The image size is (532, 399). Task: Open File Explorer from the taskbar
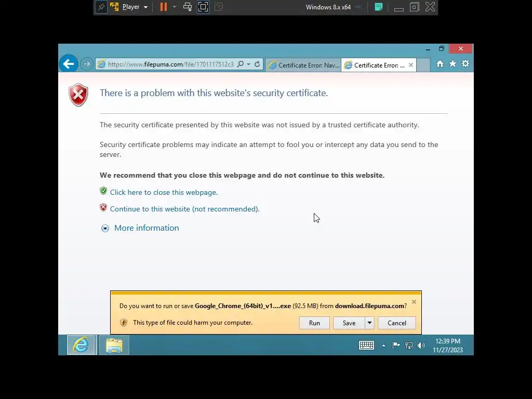[x=114, y=345]
